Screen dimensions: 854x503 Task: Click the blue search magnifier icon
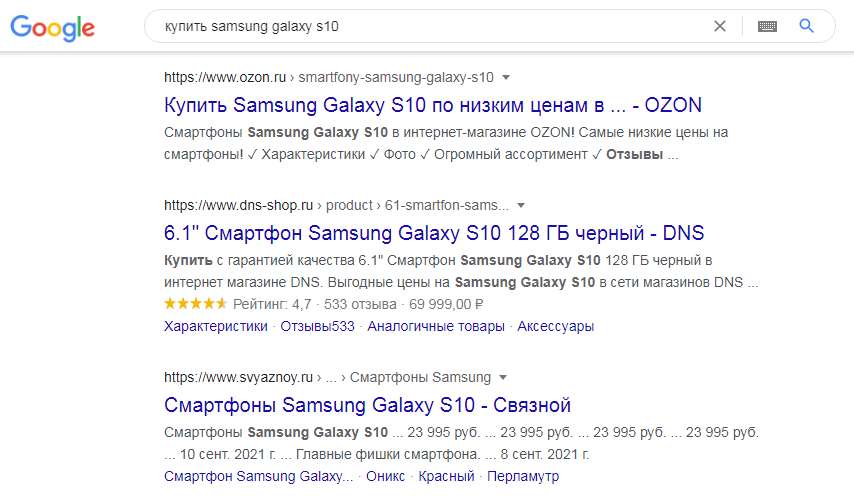pyautogui.click(x=806, y=26)
